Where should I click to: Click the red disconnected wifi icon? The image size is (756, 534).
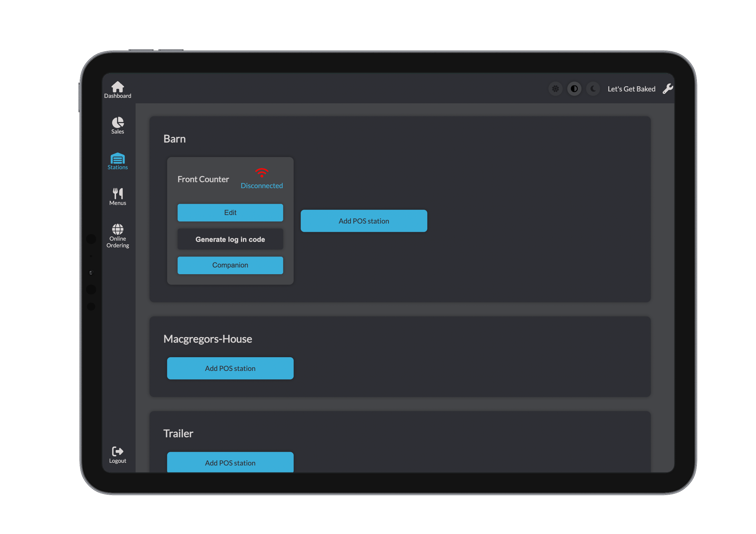coord(262,172)
